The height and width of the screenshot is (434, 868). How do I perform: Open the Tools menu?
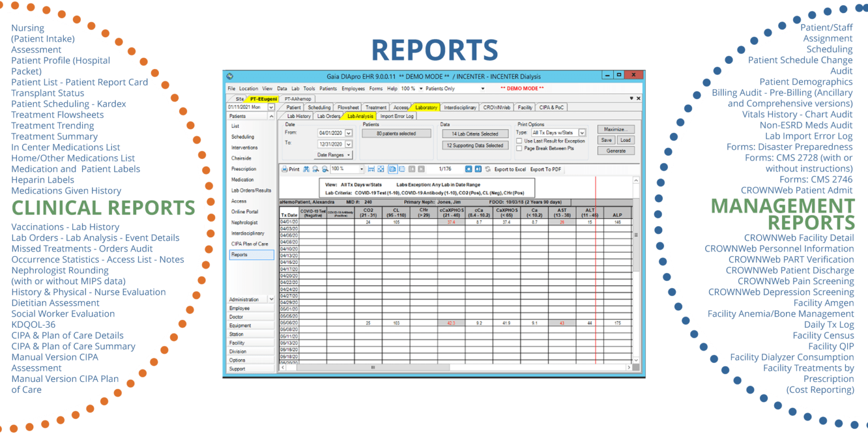[309, 88]
